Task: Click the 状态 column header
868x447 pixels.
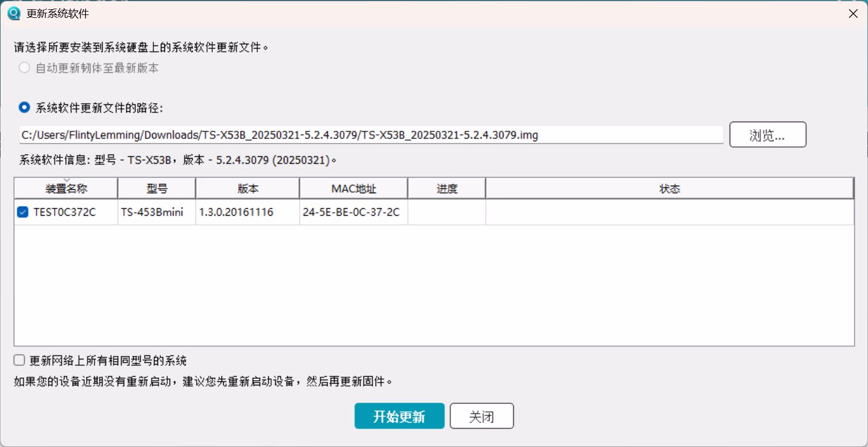Action: (x=670, y=189)
